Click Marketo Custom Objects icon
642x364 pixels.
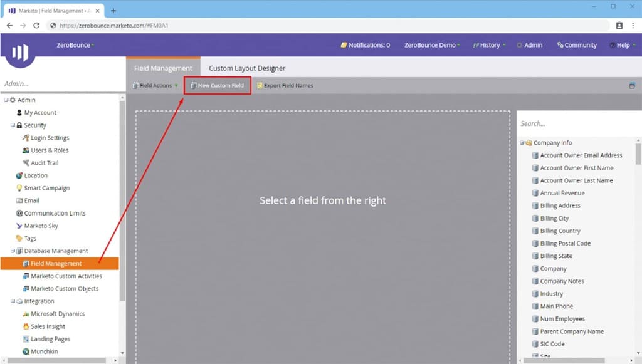pos(26,289)
